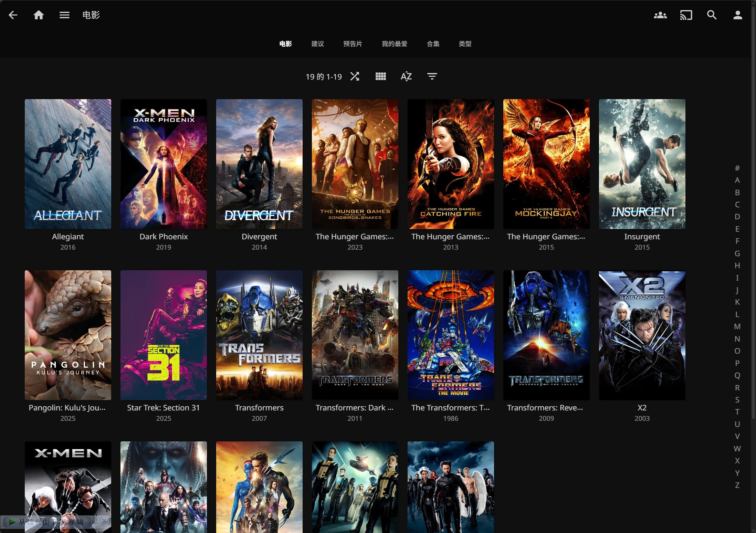
Task: Open the Transformers The Movie 1986 poster
Action: pos(451,335)
